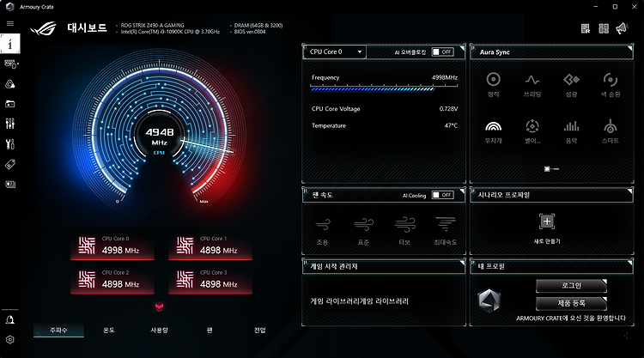Click the CPU Core 1 4898 MHz tile
Image resolution: width=644 pixels, height=358 pixels.
point(210,246)
